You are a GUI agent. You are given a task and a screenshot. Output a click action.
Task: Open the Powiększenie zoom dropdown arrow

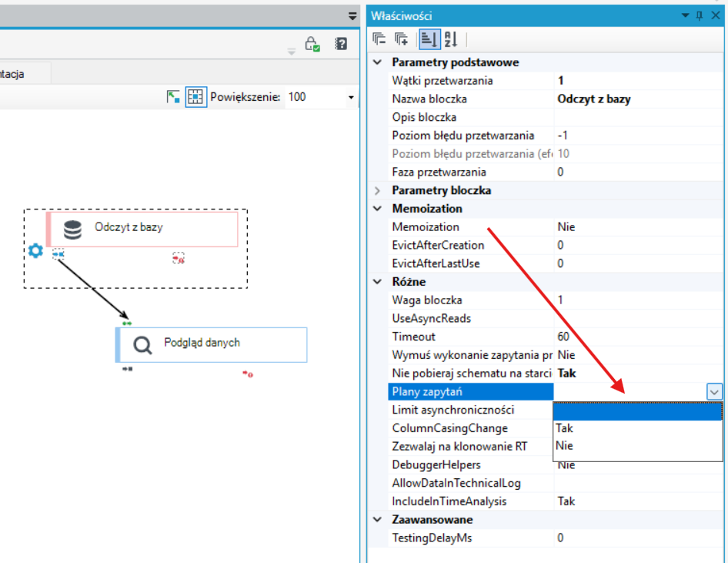pyautogui.click(x=351, y=97)
